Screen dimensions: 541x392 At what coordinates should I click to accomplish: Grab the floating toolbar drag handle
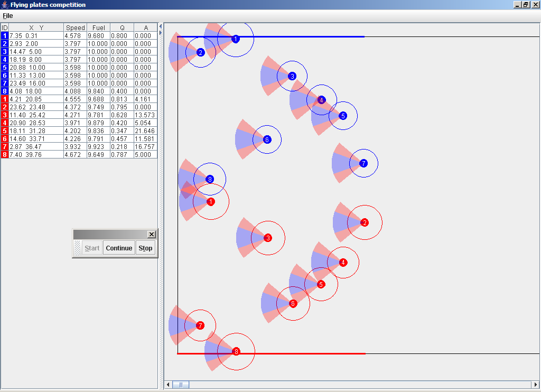point(77,248)
